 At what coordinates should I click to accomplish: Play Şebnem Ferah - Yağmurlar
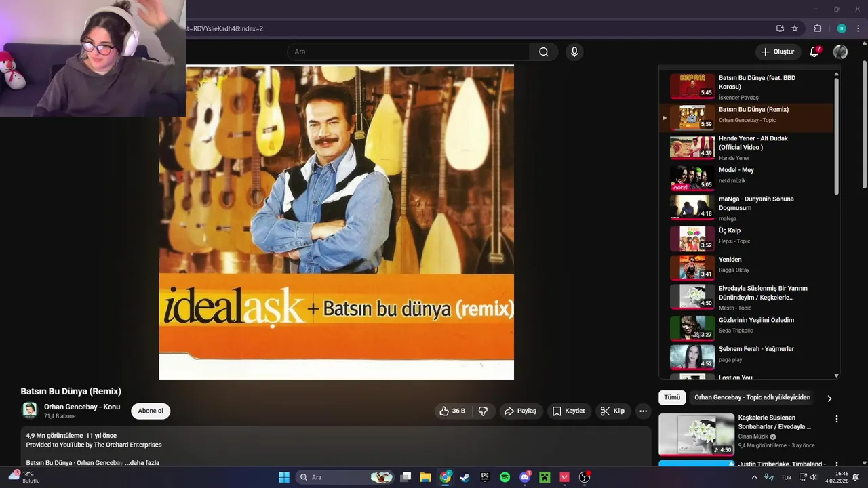pos(746,357)
